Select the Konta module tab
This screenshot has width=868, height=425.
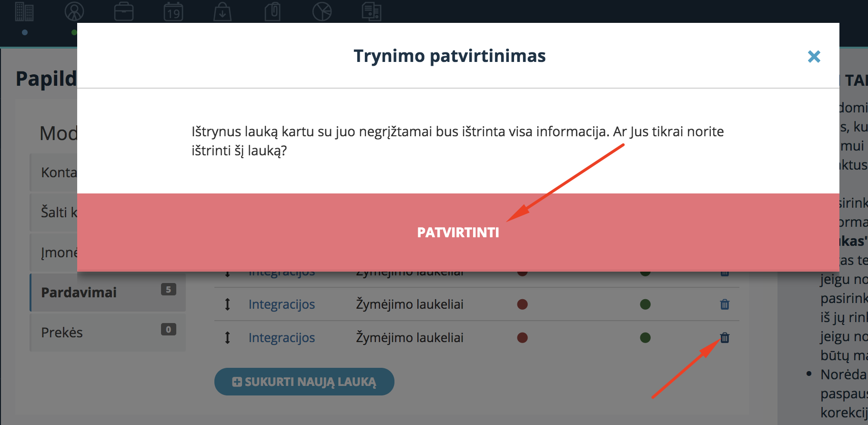pos(54,172)
